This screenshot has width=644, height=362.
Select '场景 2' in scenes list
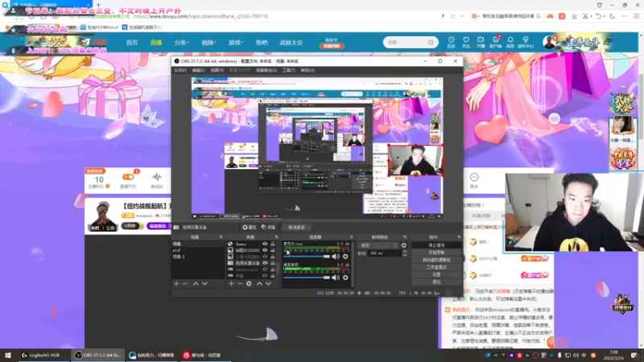click(197, 257)
